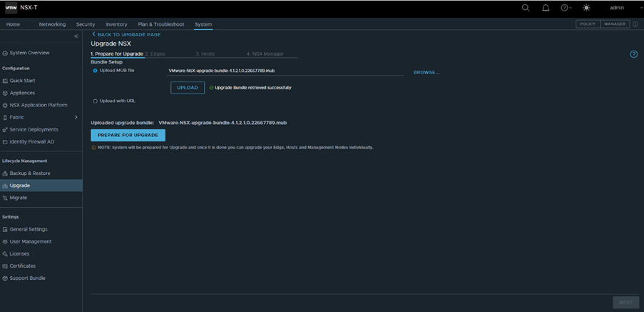
Task: Click the NOTE warning icon
Action: coord(93,148)
